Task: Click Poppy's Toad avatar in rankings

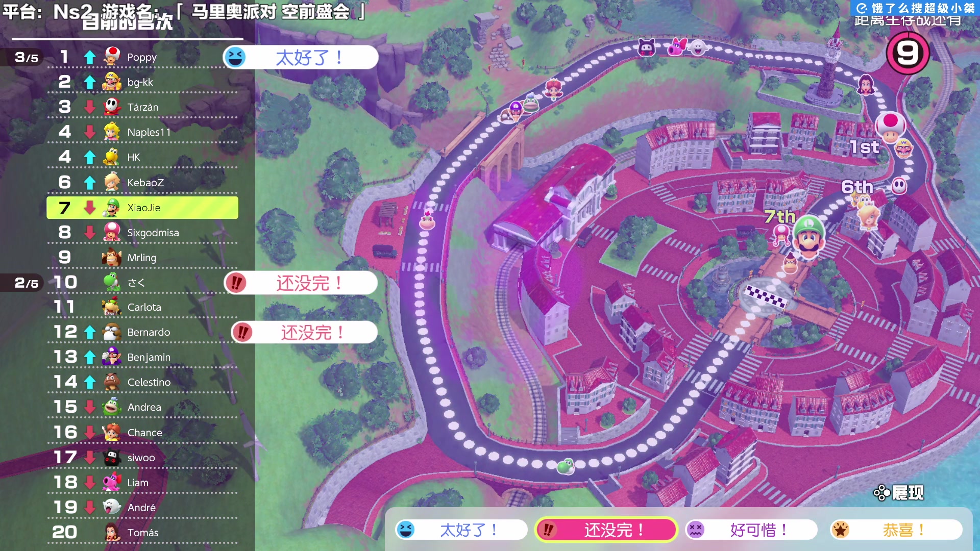Action: tap(112, 57)
